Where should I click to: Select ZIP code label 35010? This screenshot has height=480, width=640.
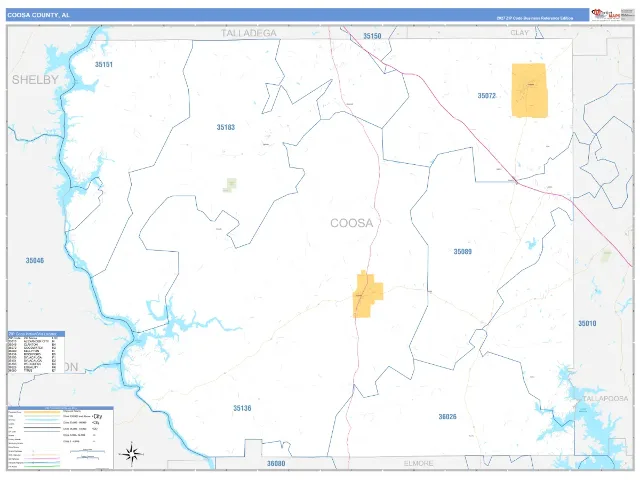(x=587, y=324)
